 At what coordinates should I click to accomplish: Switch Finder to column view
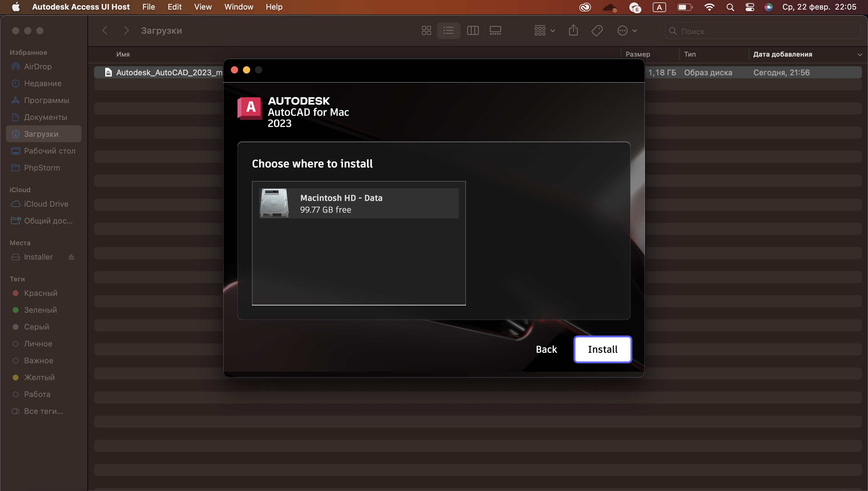[x=472, y=31]
